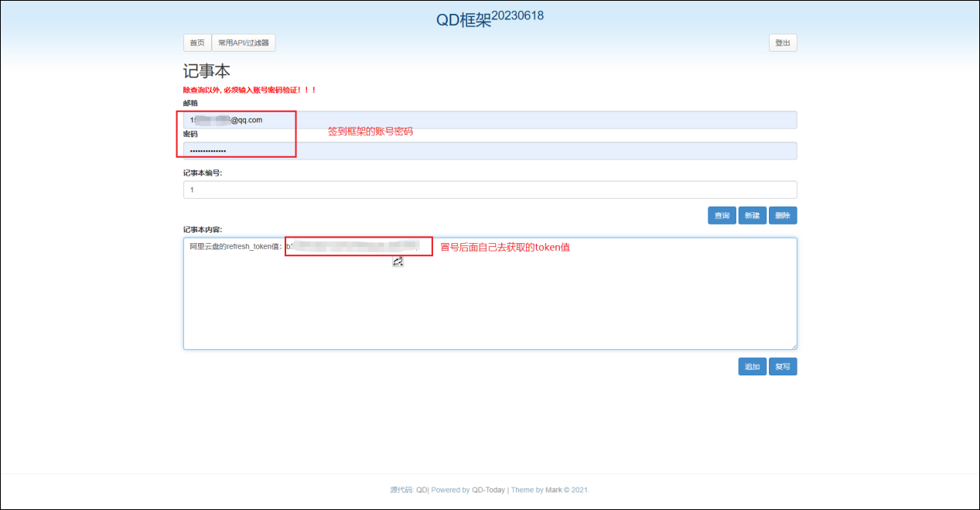Viewport: 980px width, 510px height.
Task: Click the small icon below the token value
Action: (x=398, y=262)
